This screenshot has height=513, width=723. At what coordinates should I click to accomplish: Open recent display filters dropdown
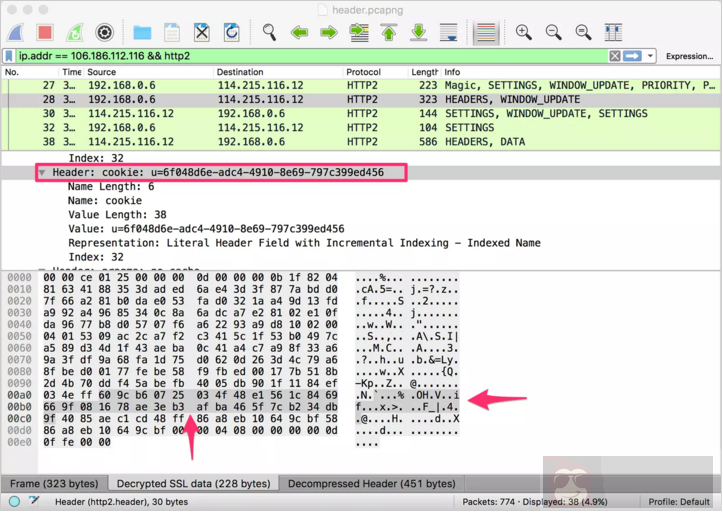point(650,56)
